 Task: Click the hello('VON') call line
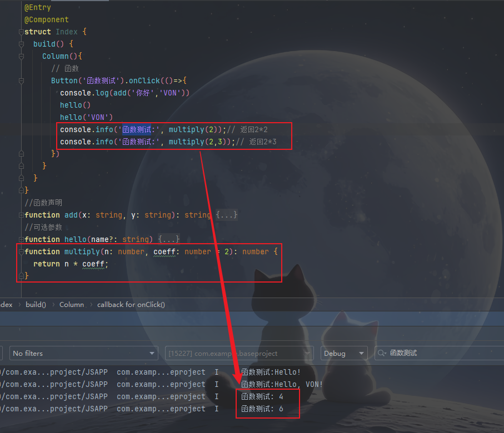tap(87, 117)
